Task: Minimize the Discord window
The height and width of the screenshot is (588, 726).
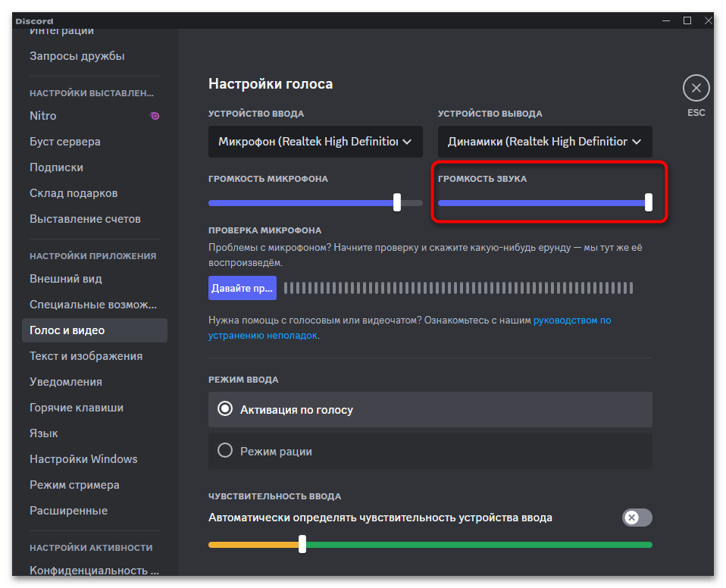Action: (666, 20)
